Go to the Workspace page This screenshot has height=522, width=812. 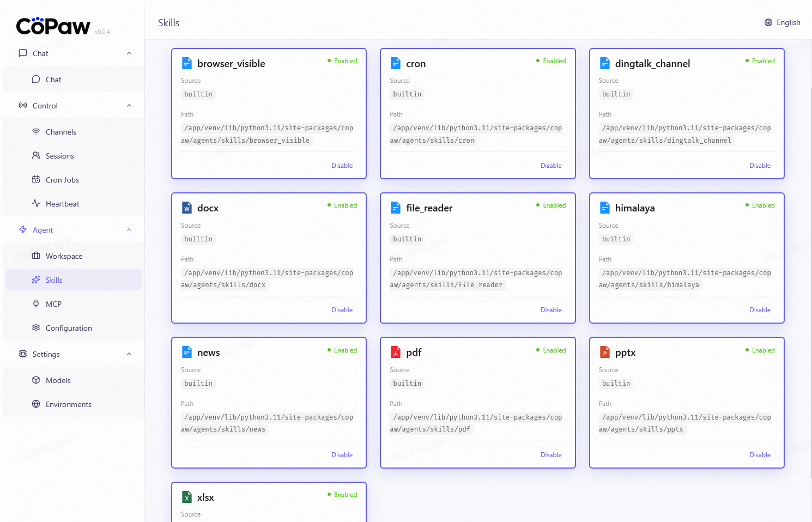click(x=64, y=256)
